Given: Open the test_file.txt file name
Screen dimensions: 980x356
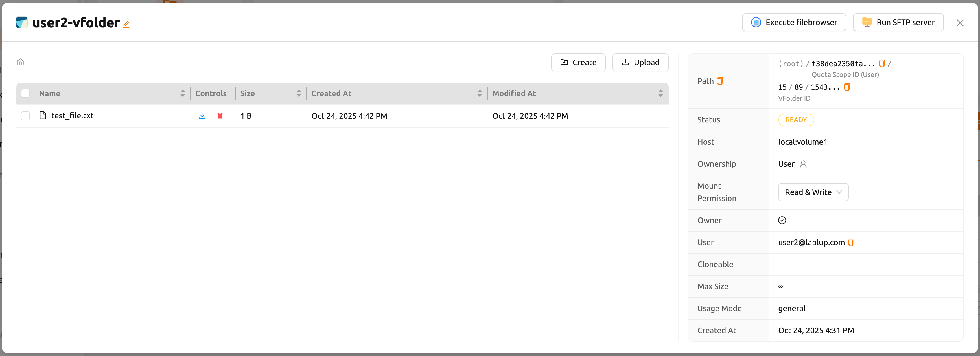Looking at the screenshot, I should [x=72, y=115].
